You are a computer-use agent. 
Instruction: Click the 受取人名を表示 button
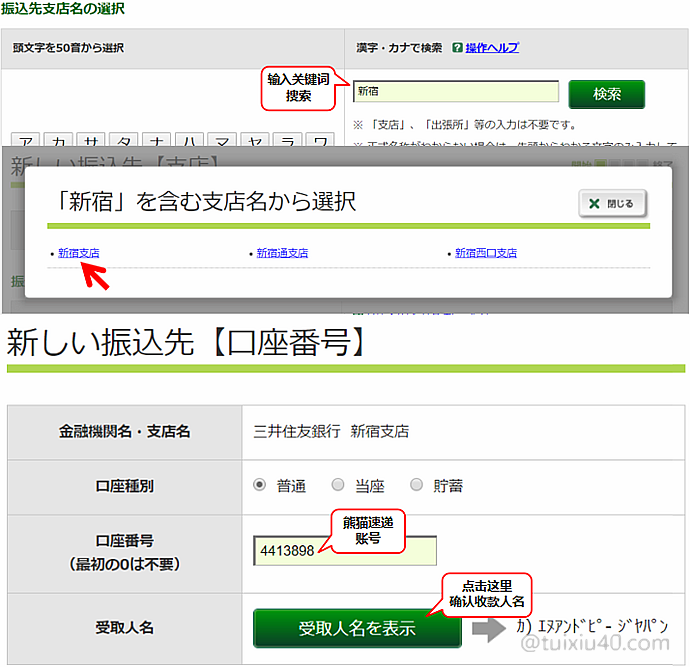click(357, 628)
